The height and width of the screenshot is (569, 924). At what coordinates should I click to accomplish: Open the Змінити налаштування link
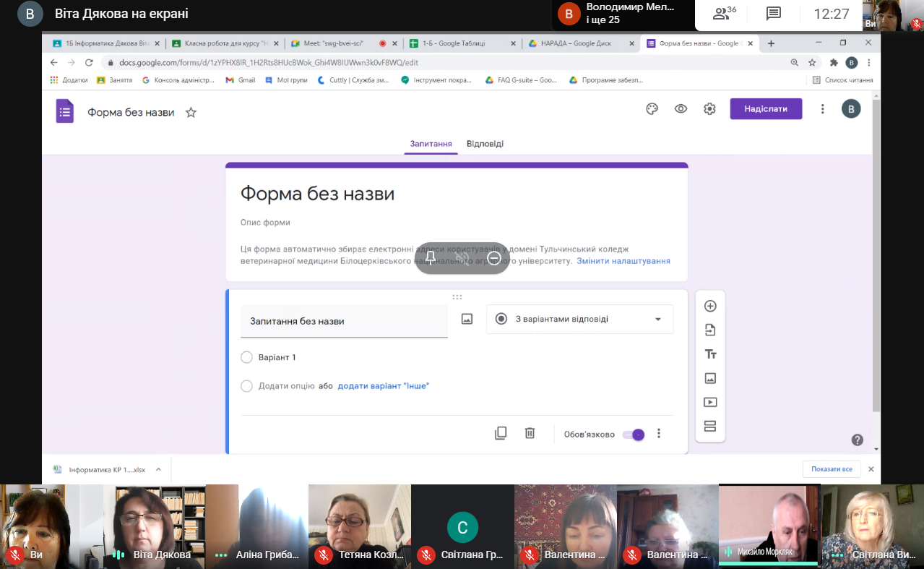pos(623,261)
